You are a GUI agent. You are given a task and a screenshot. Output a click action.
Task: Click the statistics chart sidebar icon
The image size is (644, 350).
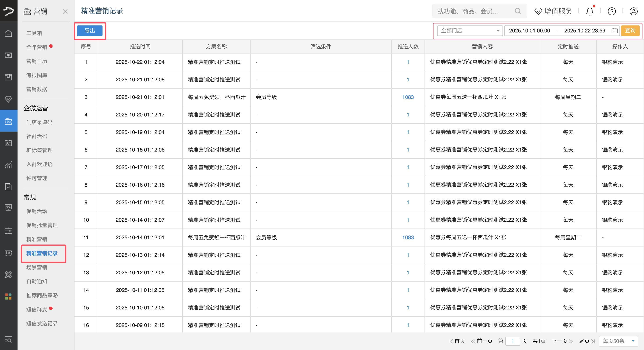pos(8,165)
